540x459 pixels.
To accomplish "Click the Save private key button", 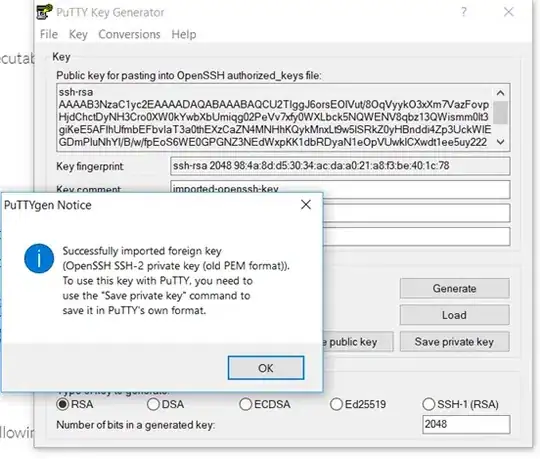I will (x=454, y=342).
